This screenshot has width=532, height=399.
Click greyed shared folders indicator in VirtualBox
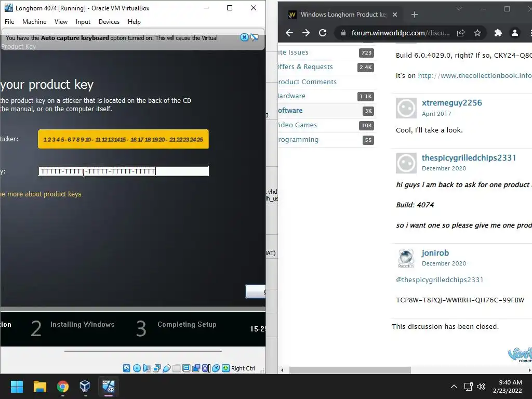tap(177, 368)
